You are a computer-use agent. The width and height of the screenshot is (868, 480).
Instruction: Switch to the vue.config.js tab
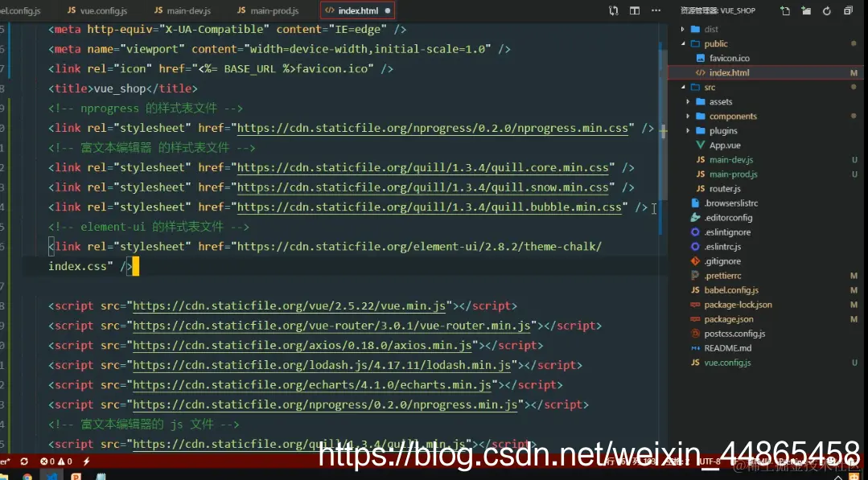coord(97,10)
